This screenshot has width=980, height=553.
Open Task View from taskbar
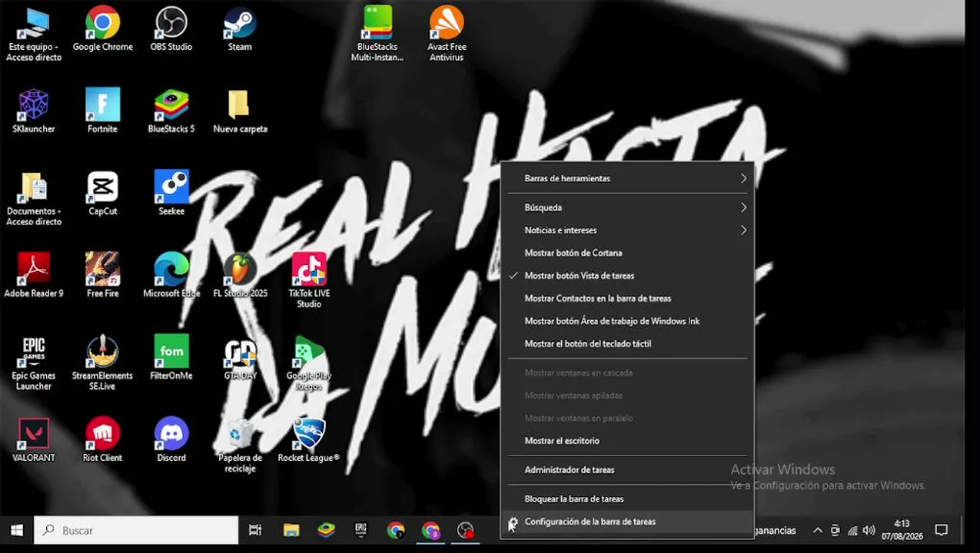pyautogui.click(x=255, y=531)
